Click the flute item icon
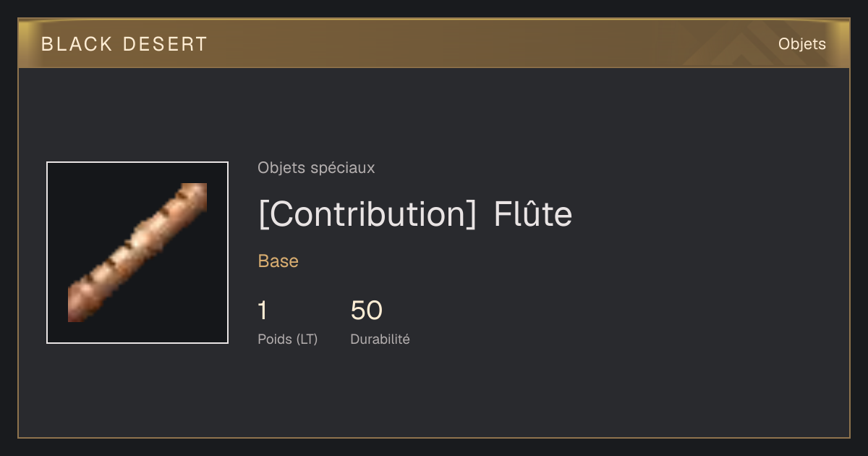Image resolution: width=868 pixels, height=456 pixels. pos(137,253)
